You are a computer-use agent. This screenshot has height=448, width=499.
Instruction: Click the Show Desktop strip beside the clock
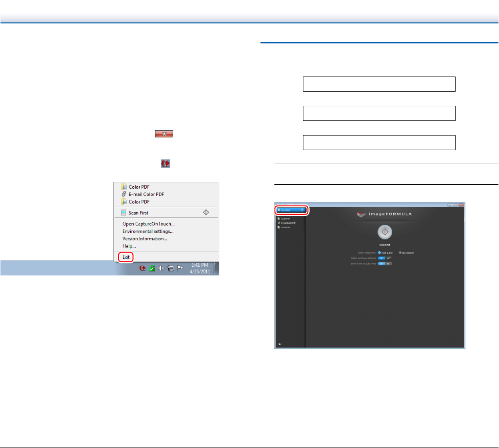point(217,268)
